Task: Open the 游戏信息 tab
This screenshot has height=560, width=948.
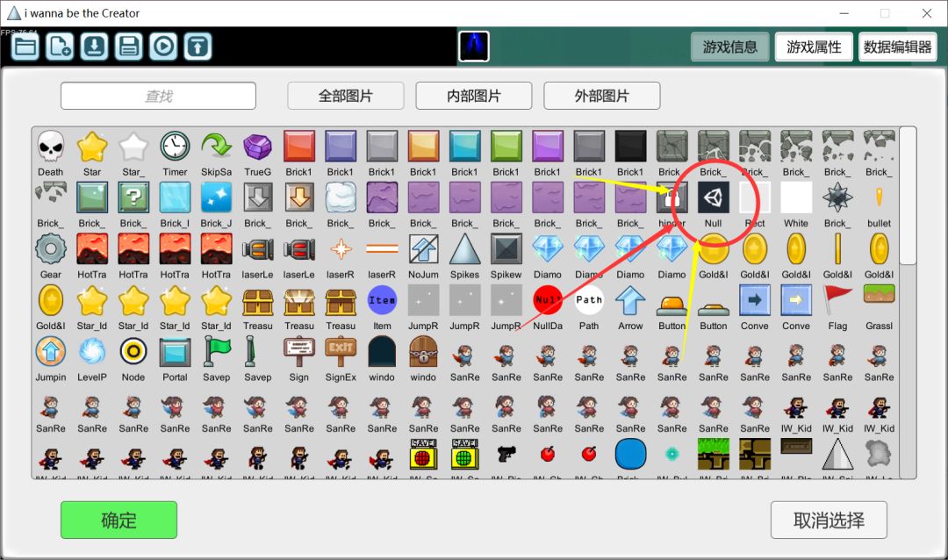Action: [x=730, y=47]
